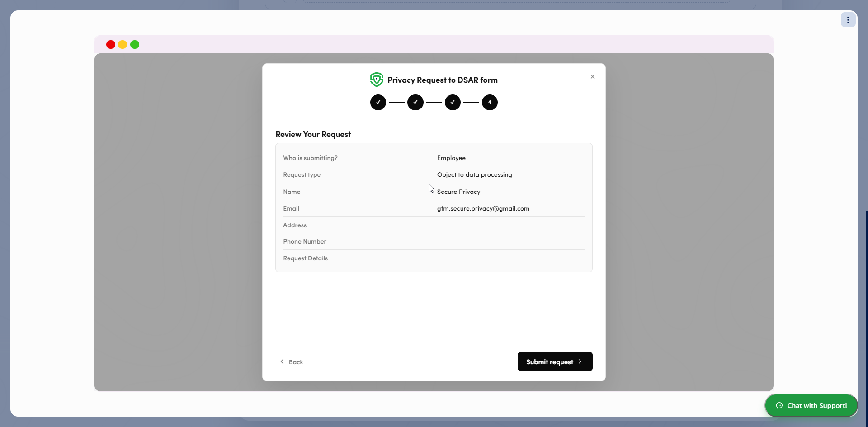
Task: Click the 'Request Details' row label
Action: pos(306,258)
